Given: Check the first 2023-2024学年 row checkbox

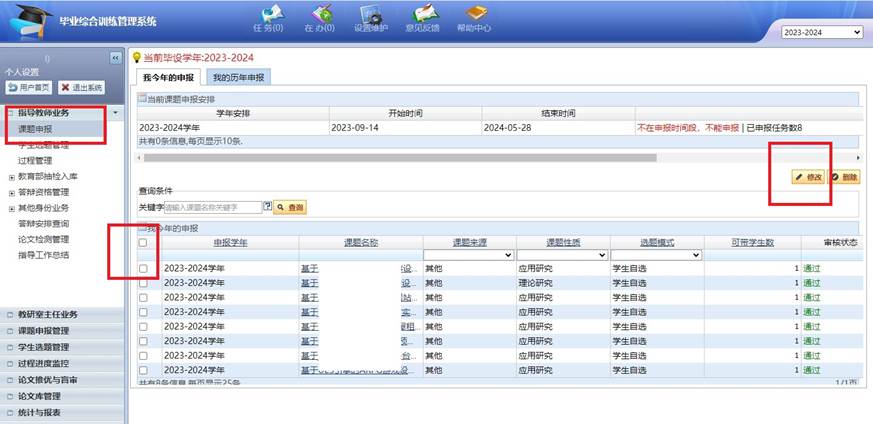Looking at the screenshot, I should pos(144,269).
